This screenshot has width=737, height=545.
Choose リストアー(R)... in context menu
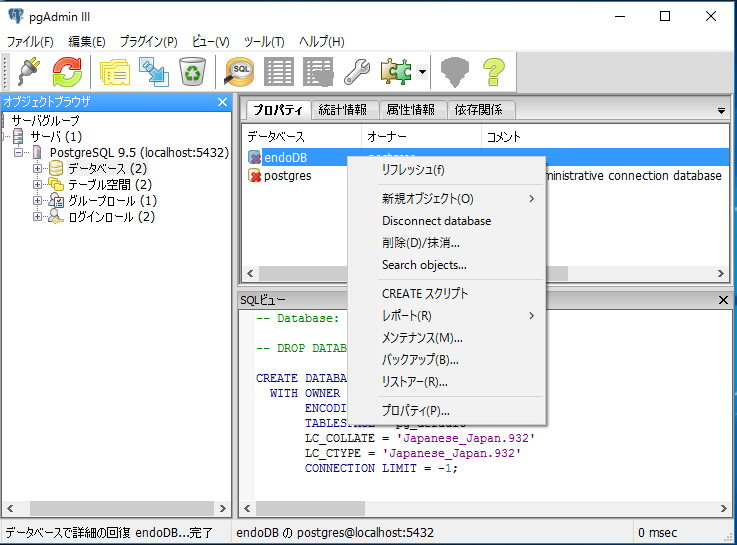(x=447, y=382)
